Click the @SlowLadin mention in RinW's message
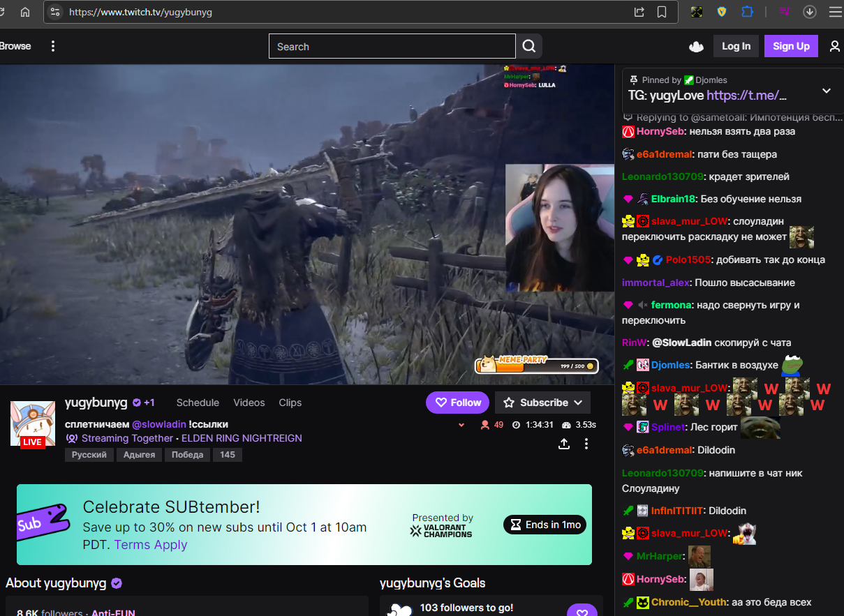This screenshot has height=616, width=844. click(682, 343)
